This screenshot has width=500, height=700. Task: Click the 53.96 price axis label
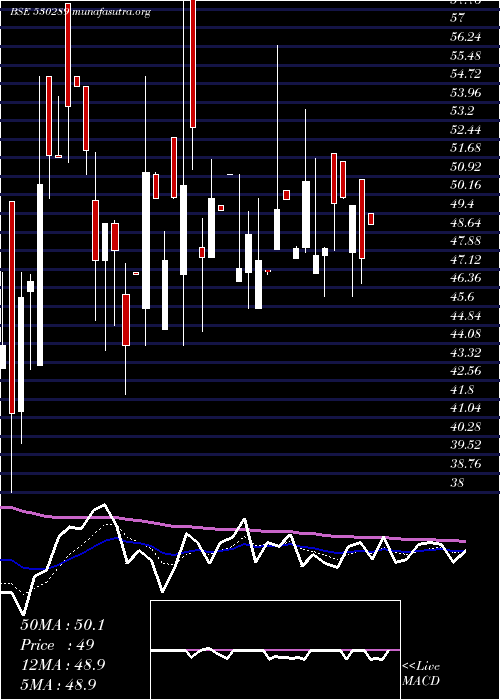[x=465, y=93]
